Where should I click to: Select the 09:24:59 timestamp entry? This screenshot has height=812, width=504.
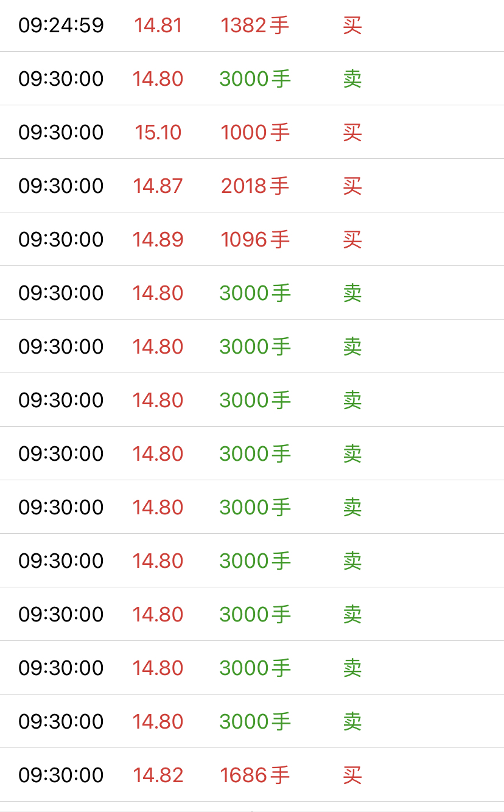tap(61, 26)
